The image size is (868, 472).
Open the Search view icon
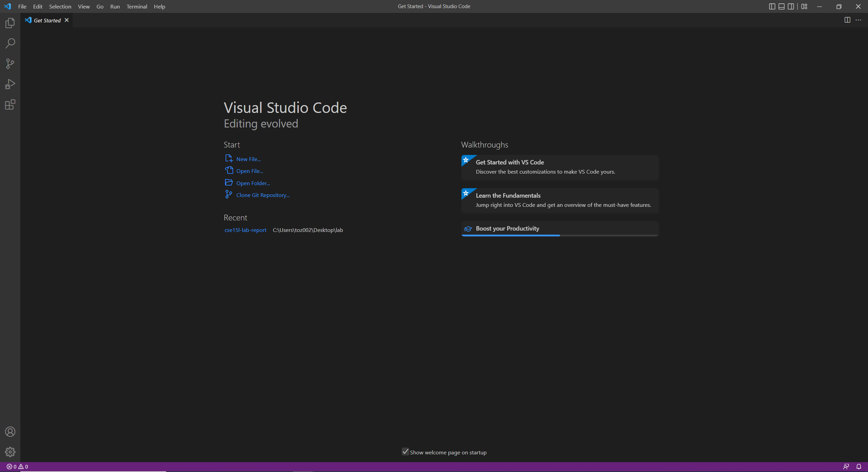[10, 43]
